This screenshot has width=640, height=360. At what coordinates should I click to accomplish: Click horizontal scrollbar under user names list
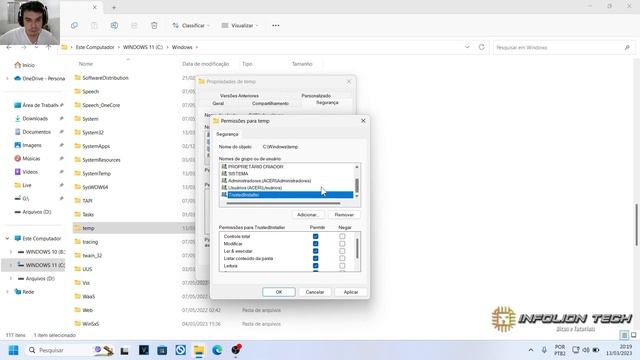(x=283, y=203)
